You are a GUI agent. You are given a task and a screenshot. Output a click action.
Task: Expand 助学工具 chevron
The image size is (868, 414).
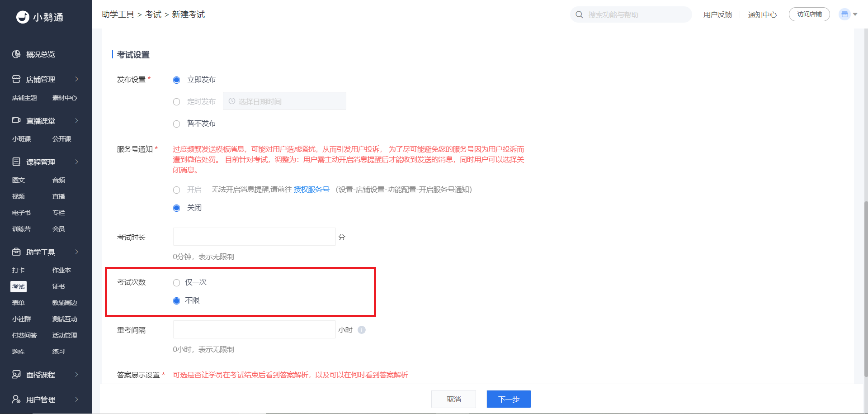[77, 252]
